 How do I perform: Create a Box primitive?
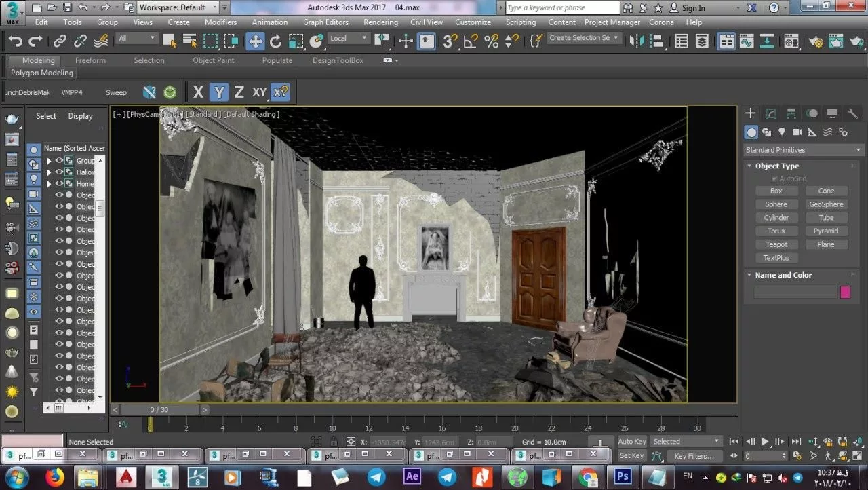pos(776,191)
